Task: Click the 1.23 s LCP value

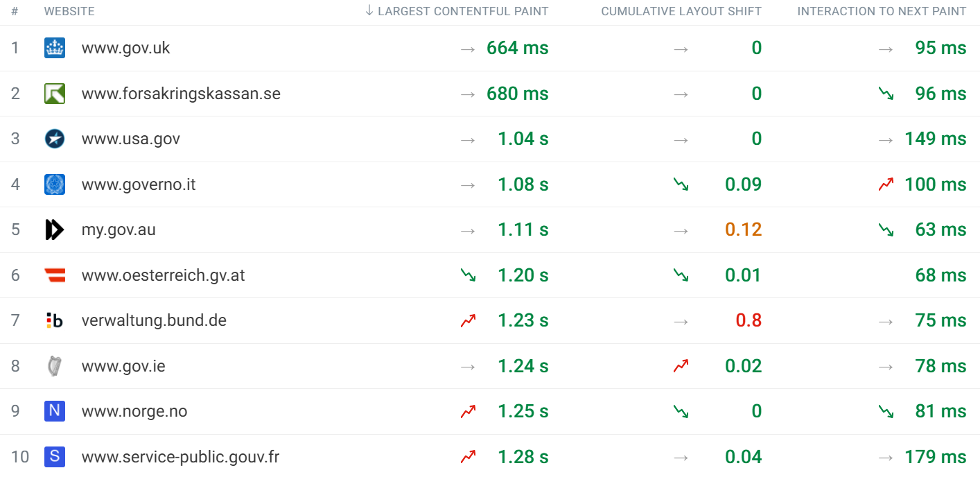Action: [523, 320]
